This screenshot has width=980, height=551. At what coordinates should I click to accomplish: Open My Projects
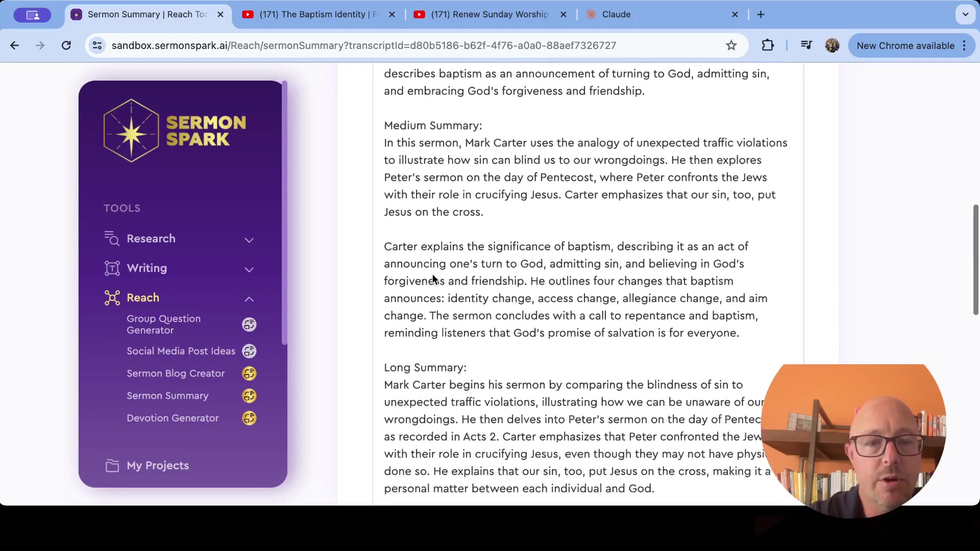point(158,465)
